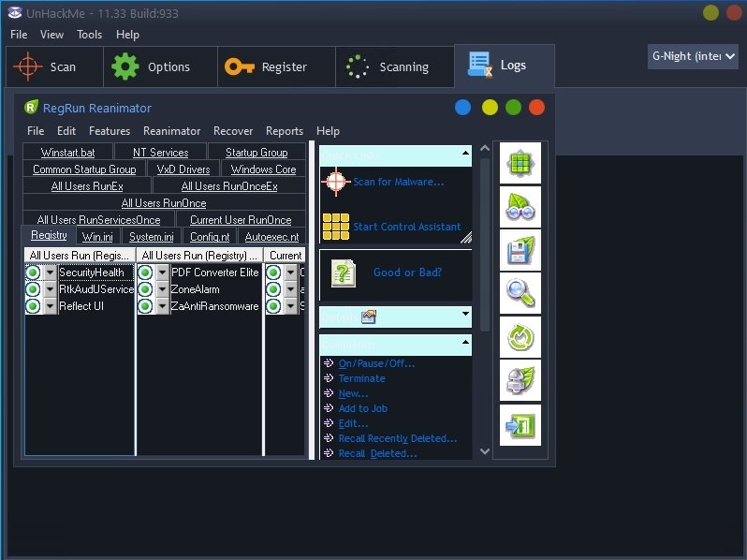The height and width of the screenshot is (560, 747).
Task: Click the On/Pause/Off command link
Action: tap(376, 363)
